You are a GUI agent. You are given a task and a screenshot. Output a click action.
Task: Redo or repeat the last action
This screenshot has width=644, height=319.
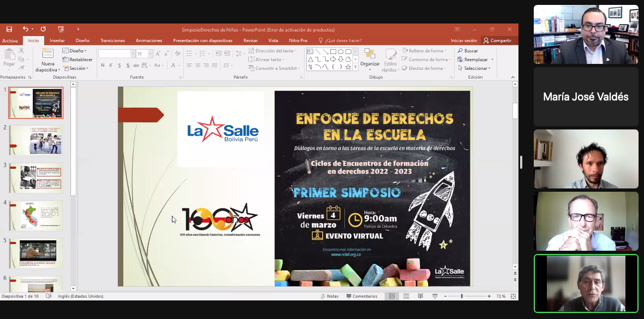43,29
